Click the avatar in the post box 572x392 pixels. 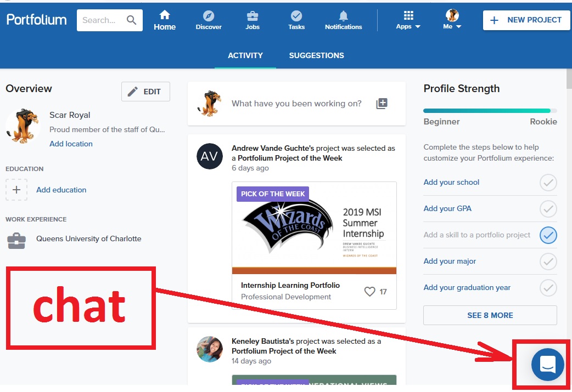pos(209,104)
